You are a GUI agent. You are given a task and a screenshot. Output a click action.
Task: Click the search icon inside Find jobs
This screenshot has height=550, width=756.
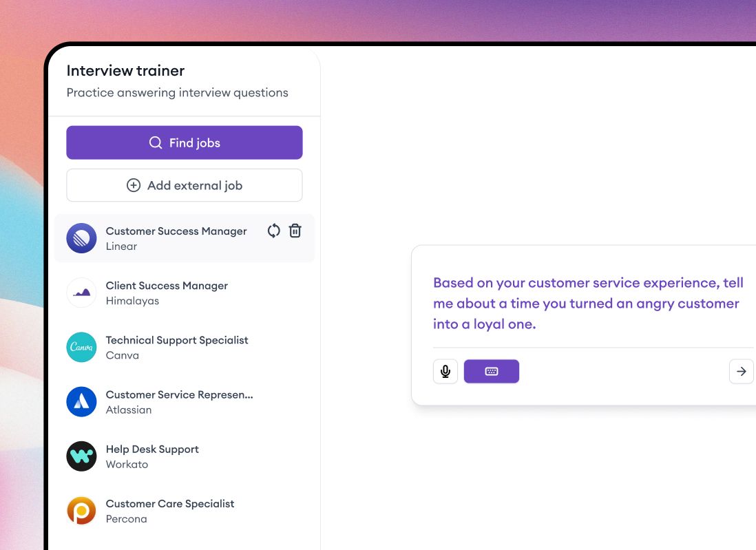tap(155, 142)
